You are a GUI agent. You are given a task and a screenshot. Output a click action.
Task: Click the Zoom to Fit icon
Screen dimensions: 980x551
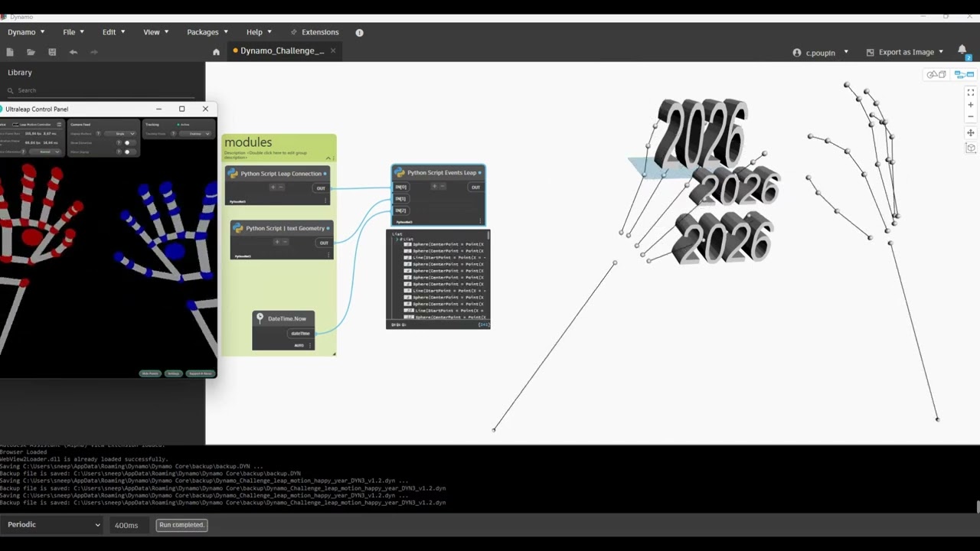point(971,93)
